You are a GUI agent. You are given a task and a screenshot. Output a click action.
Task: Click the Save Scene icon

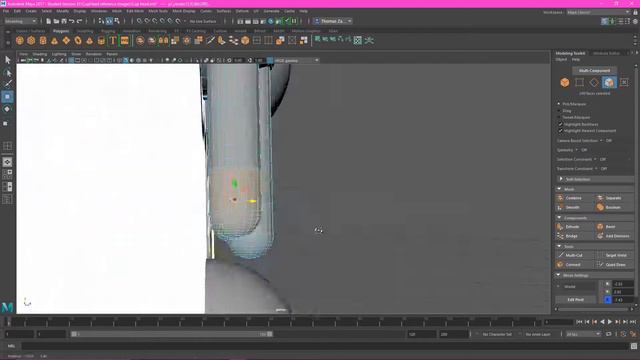point(64,21)
